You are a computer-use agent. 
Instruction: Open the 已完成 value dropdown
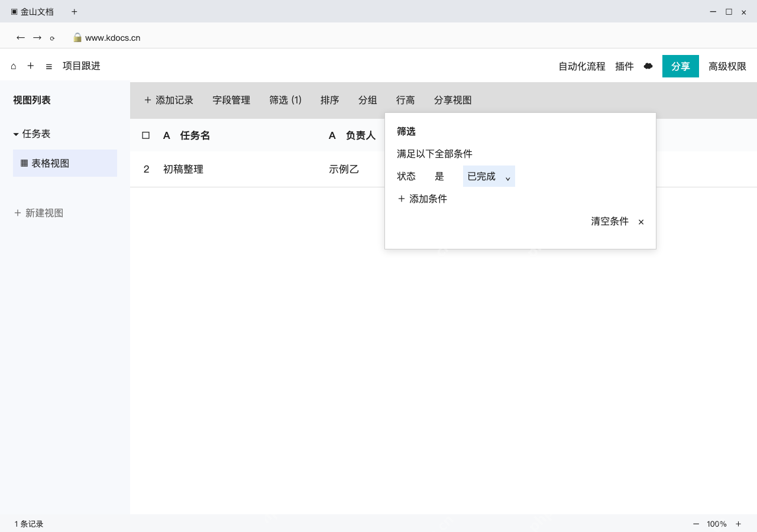[x=489, y=176]
